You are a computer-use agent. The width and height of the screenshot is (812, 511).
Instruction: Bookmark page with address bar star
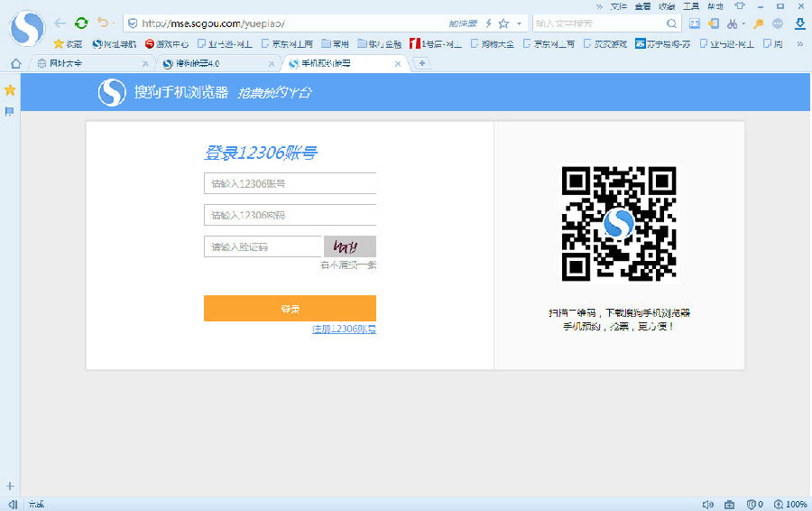click(x=503, y=23)
